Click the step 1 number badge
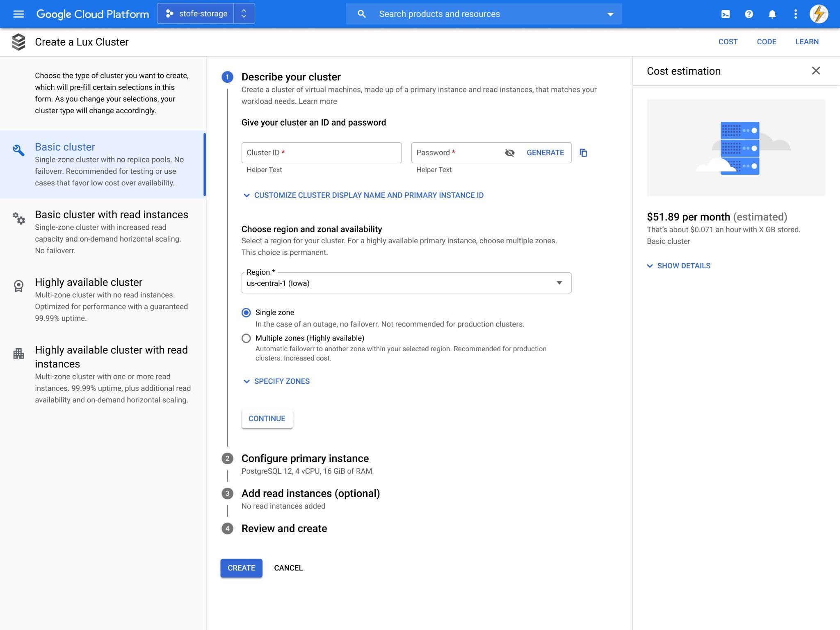Screen dimensions: 840x630 point(227,77)
